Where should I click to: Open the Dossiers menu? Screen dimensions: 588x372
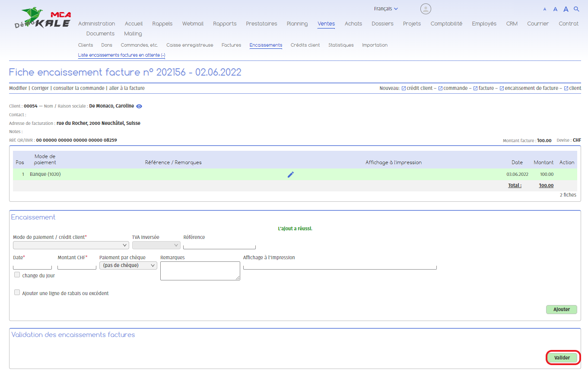(382, 24)
